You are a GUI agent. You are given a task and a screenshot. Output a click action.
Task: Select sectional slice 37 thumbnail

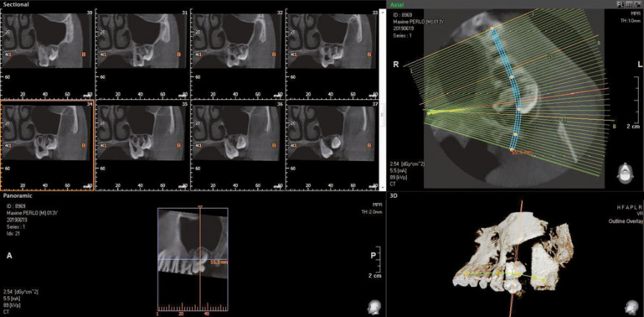tap(331, 144)
